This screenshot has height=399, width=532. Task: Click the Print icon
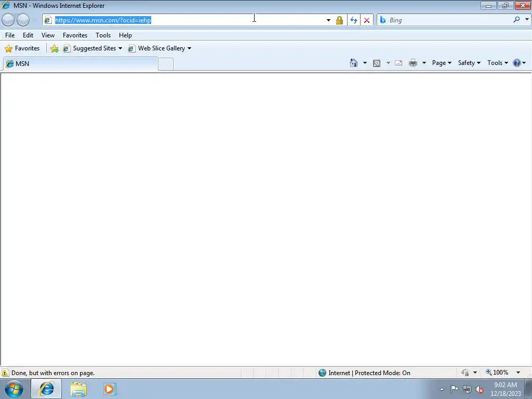413,63
